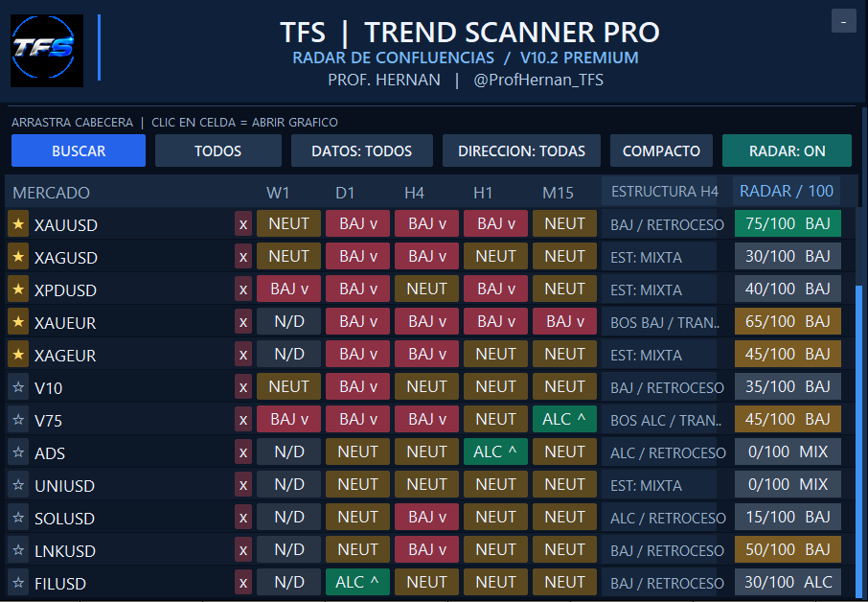The width and height of the screenshot is (868, 602).
Task: Star the UNIUSD market row
Action: click(x=17, y=485)
